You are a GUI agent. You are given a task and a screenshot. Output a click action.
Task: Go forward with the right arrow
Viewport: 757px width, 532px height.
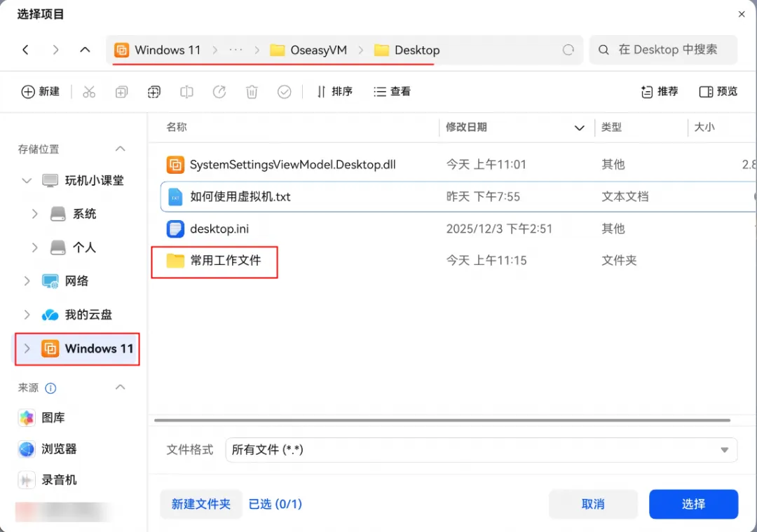click(x=55, y=50)
